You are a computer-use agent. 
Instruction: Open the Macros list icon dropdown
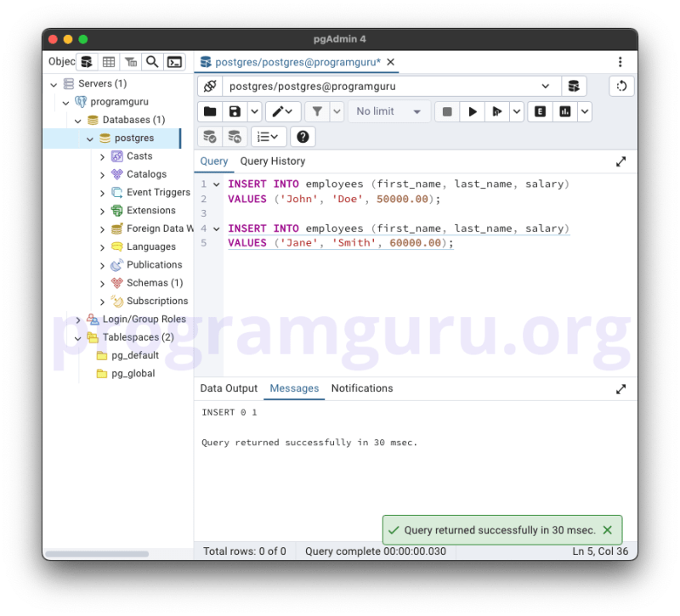tap(268, 137)
